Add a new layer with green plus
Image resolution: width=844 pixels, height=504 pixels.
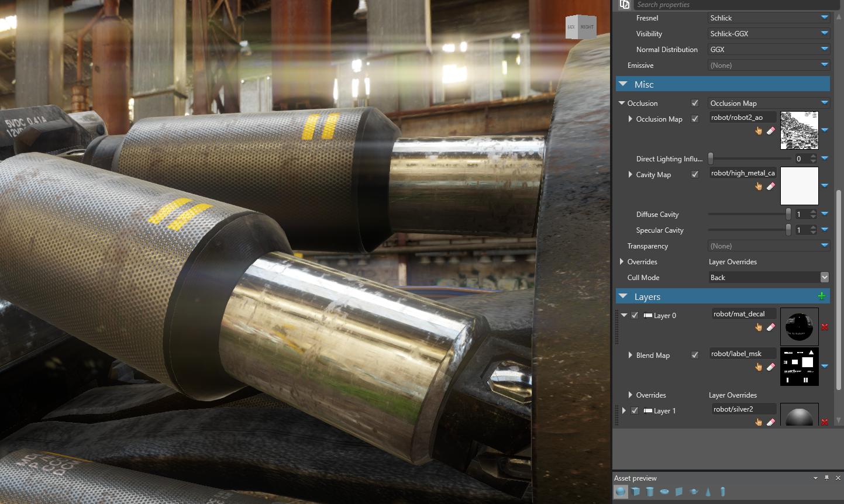coord(821,296)
